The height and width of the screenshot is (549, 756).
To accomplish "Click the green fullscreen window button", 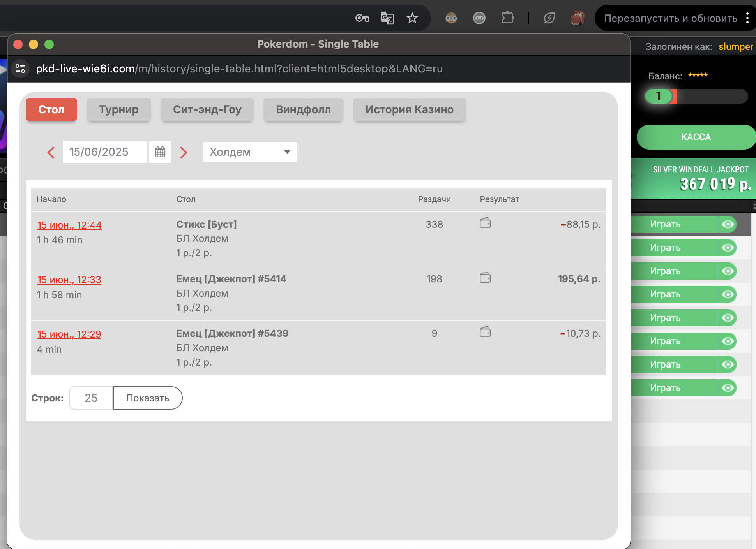I will click(49, 44).
